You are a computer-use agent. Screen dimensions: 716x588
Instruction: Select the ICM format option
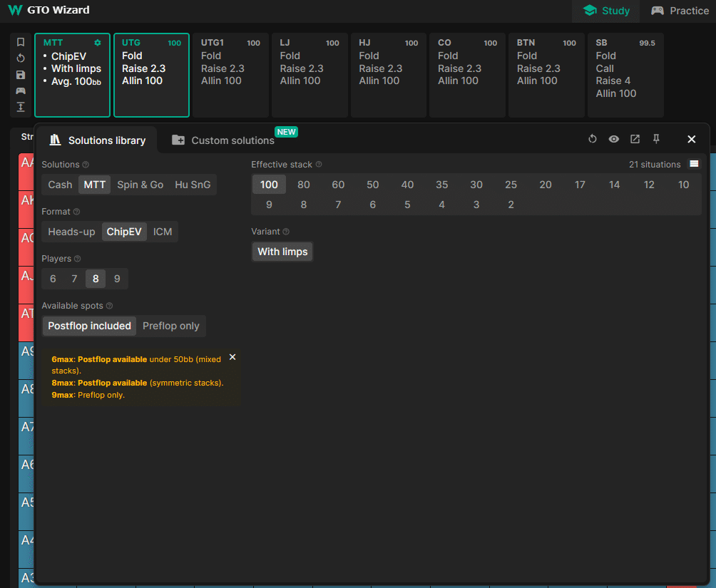click(x=162, y=232)
